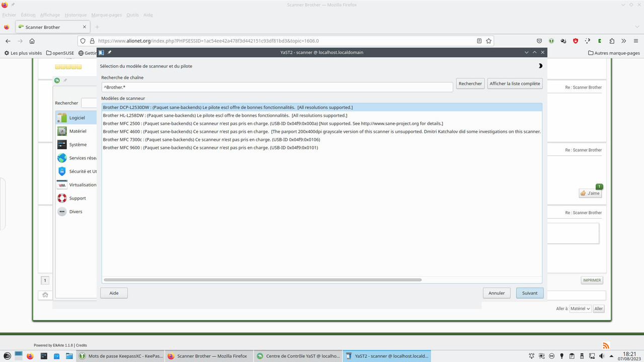Open Firefox hamburger application menu
This screenshot has width=644, height=362.
pos(636,41)
